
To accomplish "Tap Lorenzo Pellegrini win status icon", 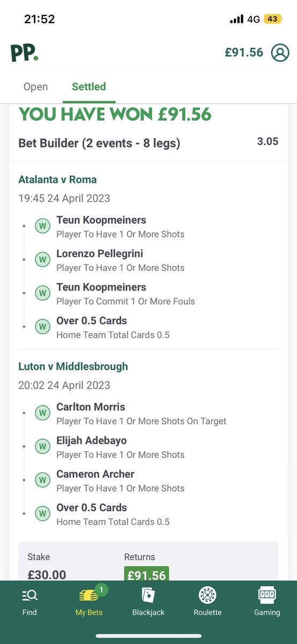I will coord(42,259).
